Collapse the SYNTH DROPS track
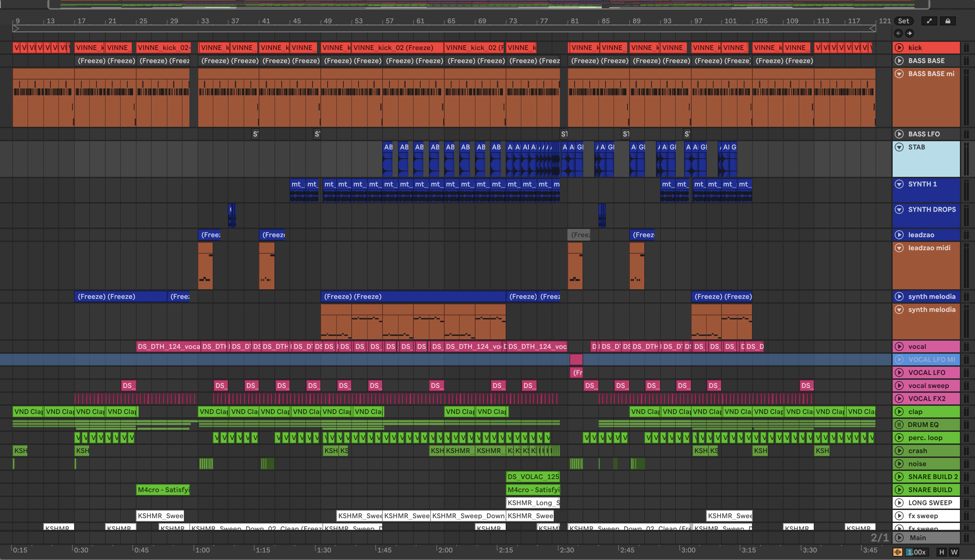Screen dimensions: 975x560 899,210
